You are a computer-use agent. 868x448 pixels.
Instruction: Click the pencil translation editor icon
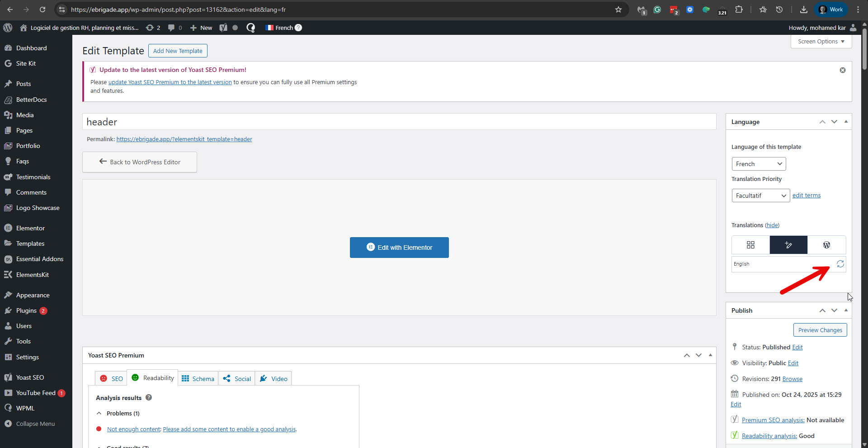pos(788,245)
